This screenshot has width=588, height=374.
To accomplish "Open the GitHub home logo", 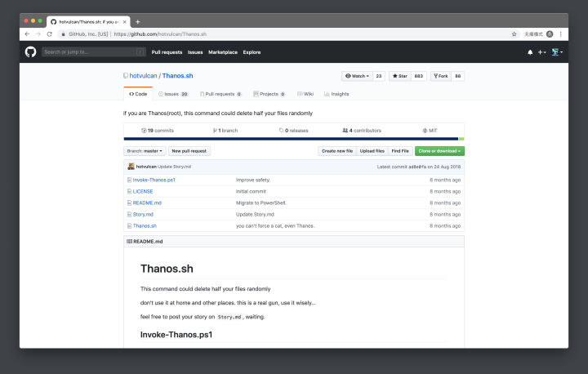I will [31, 51].
